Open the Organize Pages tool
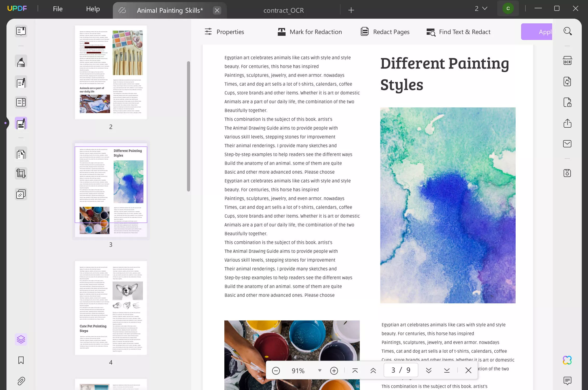The image size is (588, 390). coord(21,154)
